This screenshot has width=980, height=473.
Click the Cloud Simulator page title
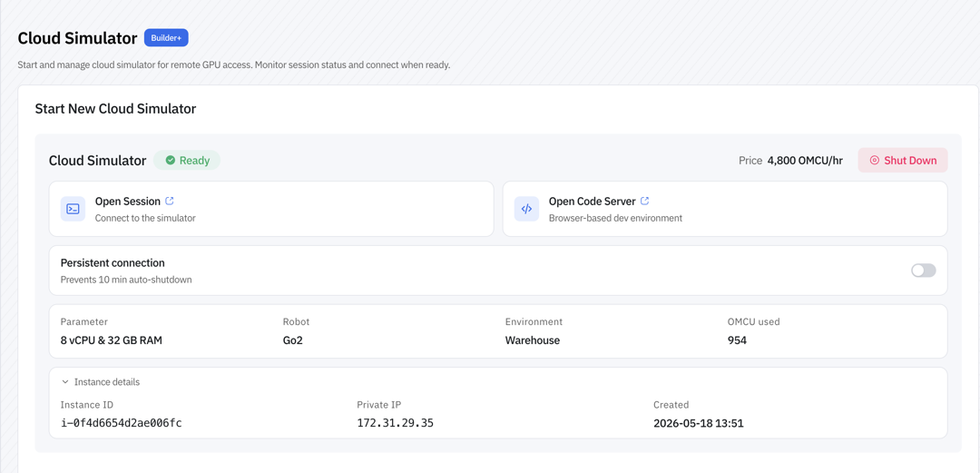pos(77,38)
